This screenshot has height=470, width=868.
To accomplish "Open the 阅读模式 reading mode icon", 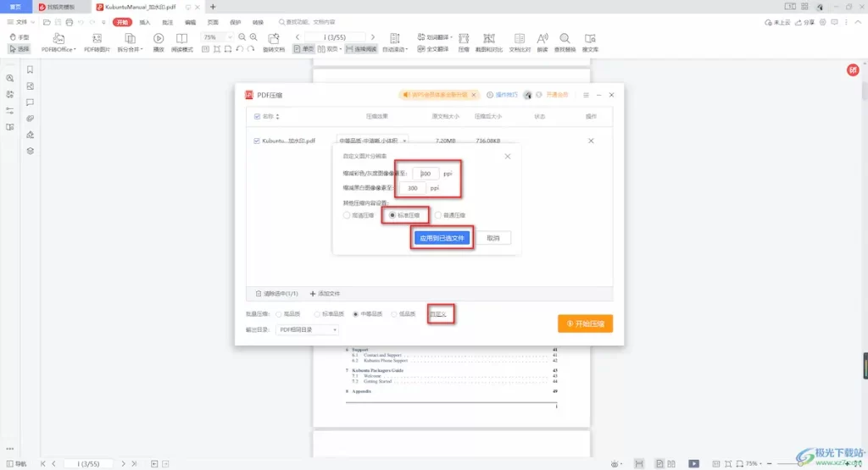I will (181, 39).
